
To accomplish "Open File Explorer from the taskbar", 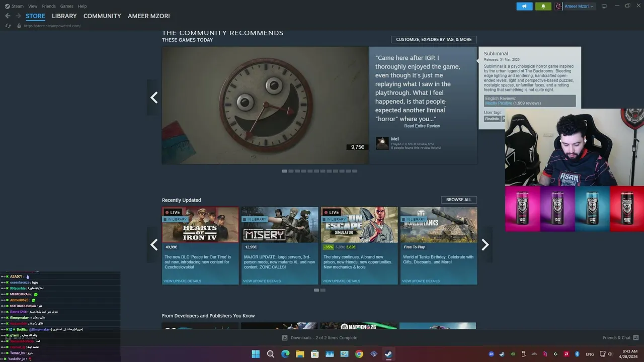I will click(300, 354).
